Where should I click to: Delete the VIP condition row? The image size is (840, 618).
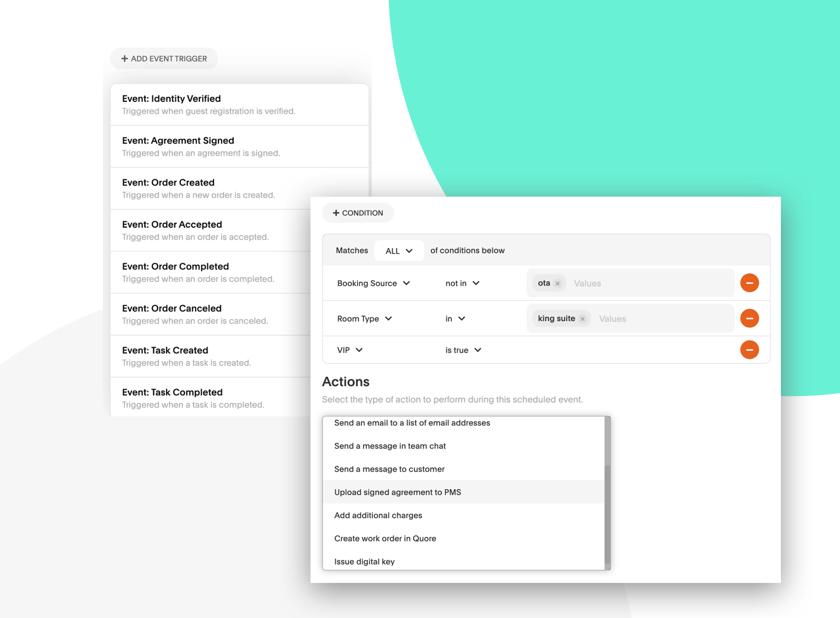tap(749, 350)
